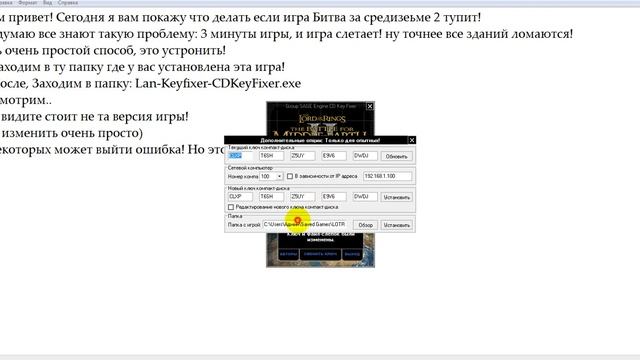The height and width of the screenshot is (360, 640).
Task: Click current key field T6SH
Action: click(271, 156)
